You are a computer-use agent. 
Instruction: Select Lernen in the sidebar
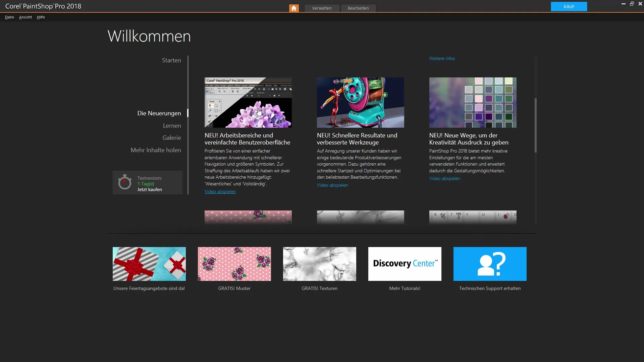click(x=172, y=126)
